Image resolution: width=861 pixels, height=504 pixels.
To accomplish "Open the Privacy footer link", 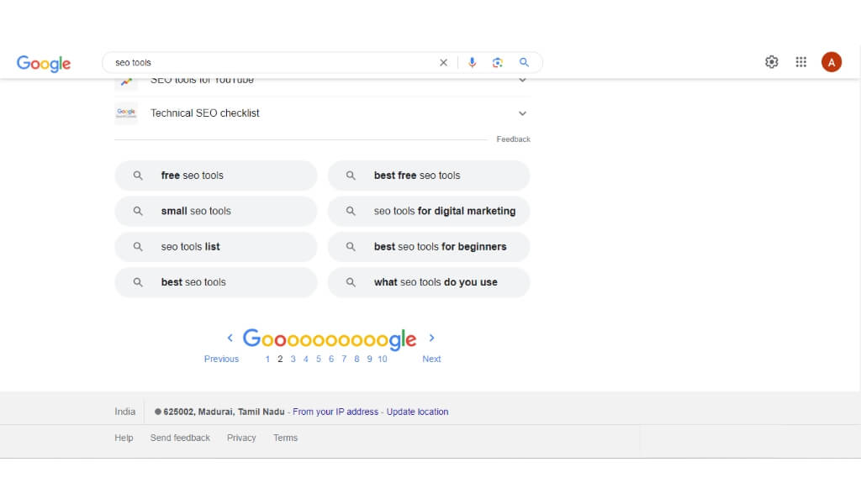I will (241, 438).
